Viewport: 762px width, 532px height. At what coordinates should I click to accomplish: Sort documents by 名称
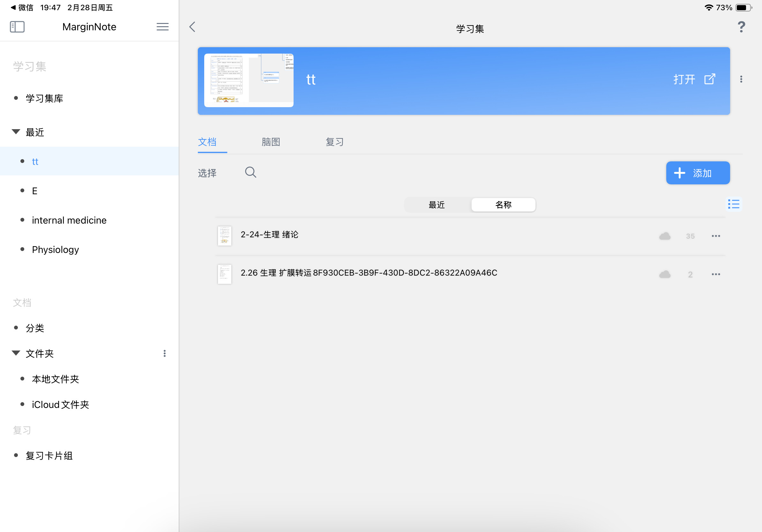click(503, 205)
